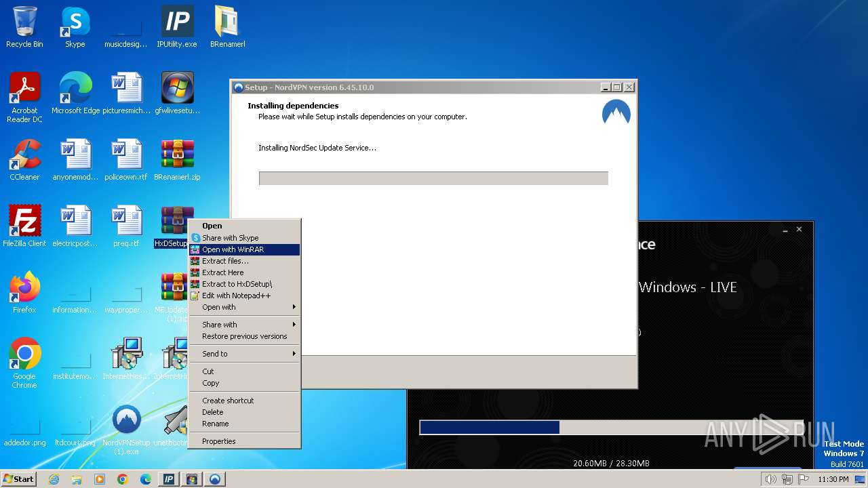
Task: Click "Installing NordSec Update Service…" text
Action: 317,148
